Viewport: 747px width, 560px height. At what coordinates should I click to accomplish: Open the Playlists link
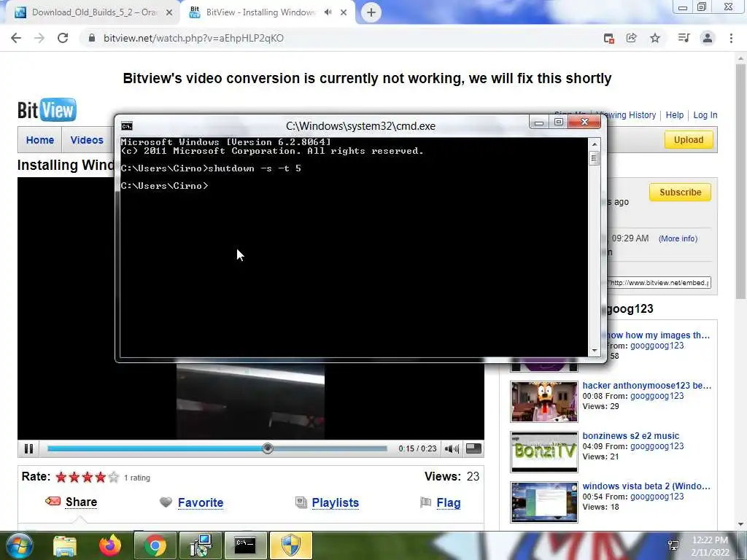pos(336,502)
